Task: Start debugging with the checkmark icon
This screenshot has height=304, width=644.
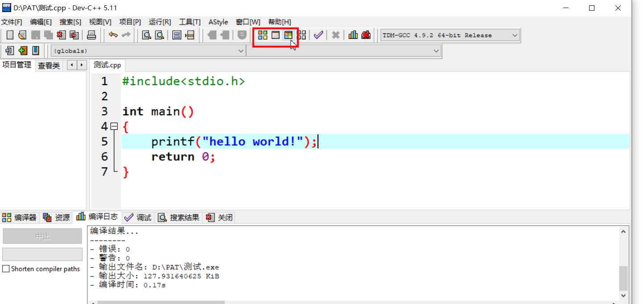Action: pyautogui.click(x=318, y=35)
